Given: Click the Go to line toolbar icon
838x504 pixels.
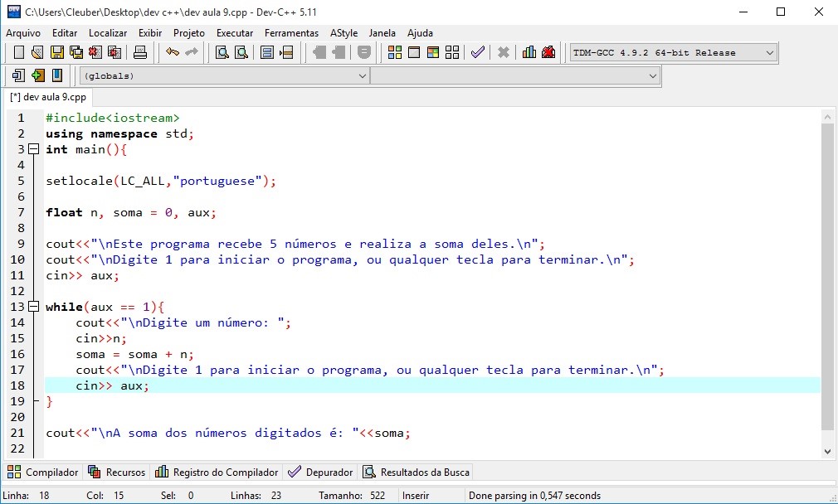Looking at the screenshot, I should coord(286,52).
